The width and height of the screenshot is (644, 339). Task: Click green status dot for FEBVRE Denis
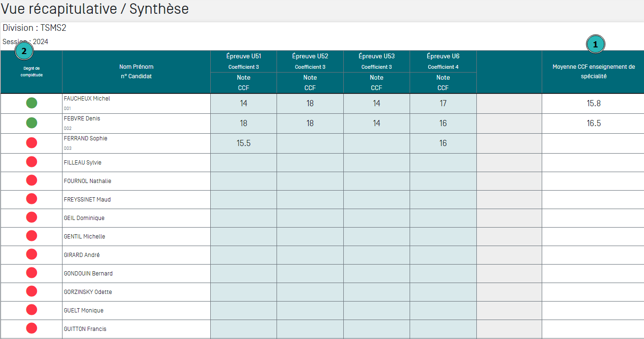click(31, 123)
